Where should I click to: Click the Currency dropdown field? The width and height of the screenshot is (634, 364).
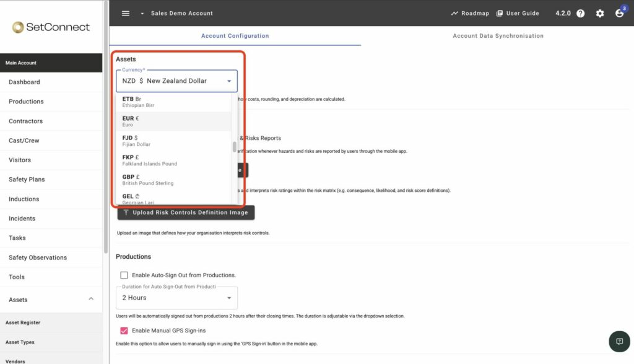click(176, 81)
